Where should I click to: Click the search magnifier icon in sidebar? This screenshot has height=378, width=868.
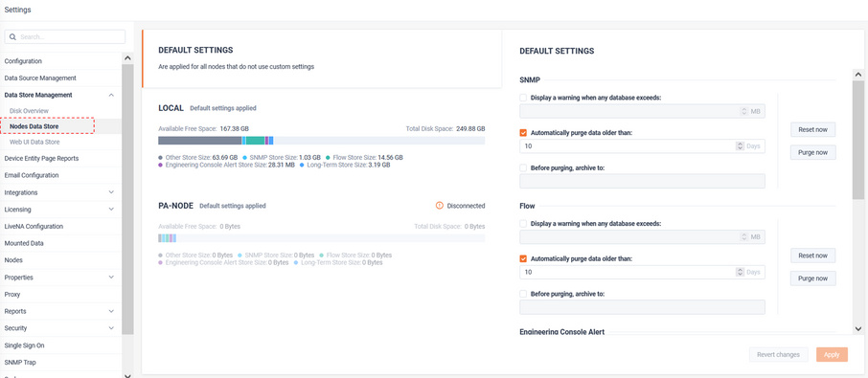(12, 37)
